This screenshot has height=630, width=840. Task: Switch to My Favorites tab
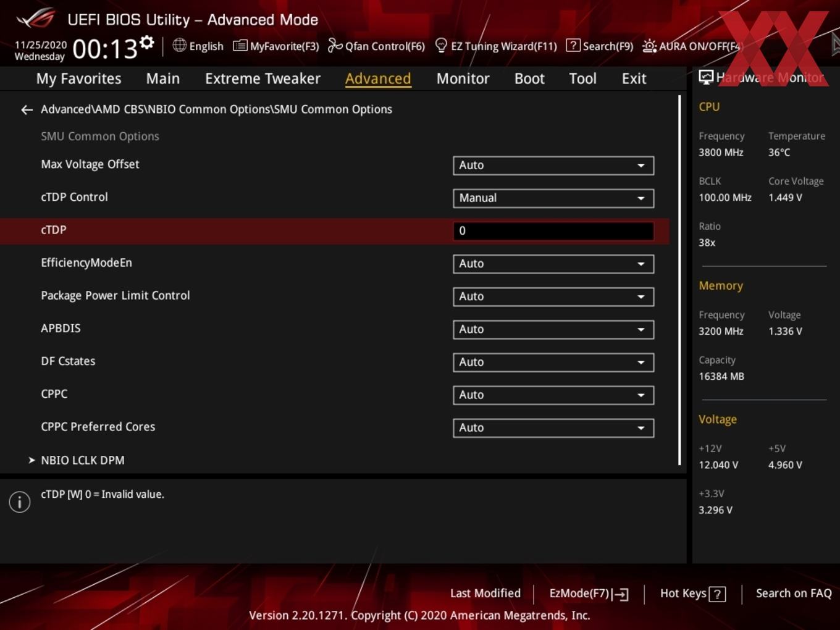coord(78,78)
